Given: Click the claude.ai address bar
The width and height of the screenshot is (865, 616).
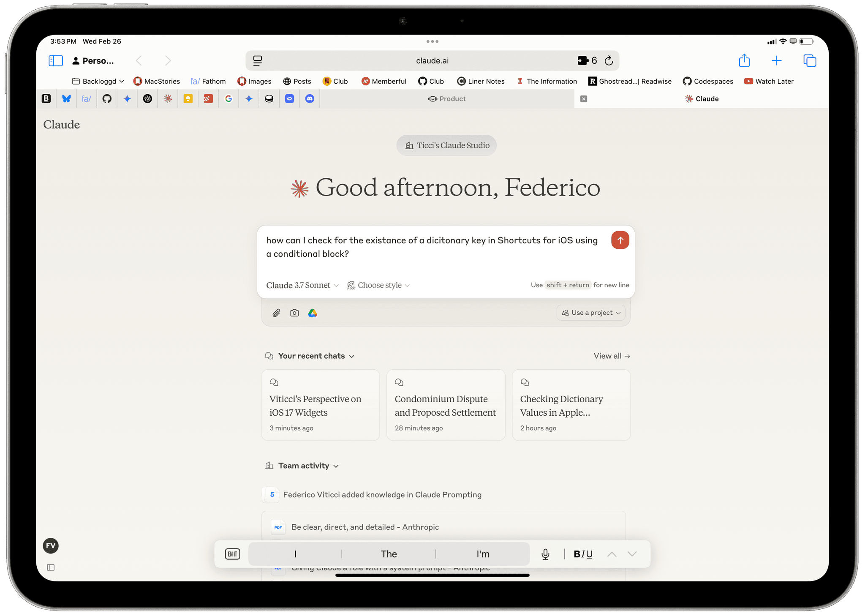Looking at the screenshot, I should (432, 61).
